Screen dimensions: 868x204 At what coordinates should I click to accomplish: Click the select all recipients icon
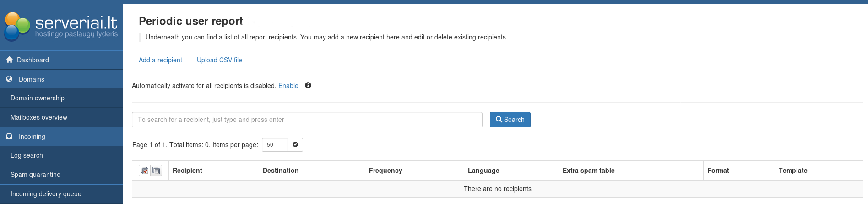coord(145,171)
